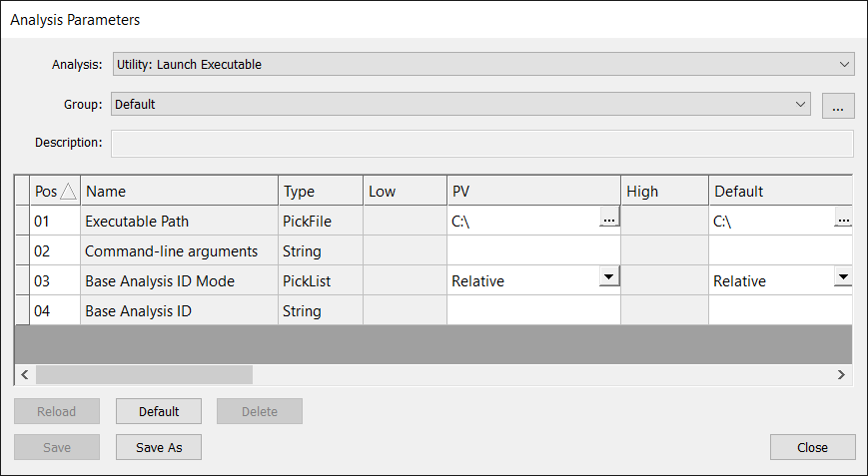Click the horizontal scrollbar left arrow
Screen dimensions: 868x476
coord(25,374)
